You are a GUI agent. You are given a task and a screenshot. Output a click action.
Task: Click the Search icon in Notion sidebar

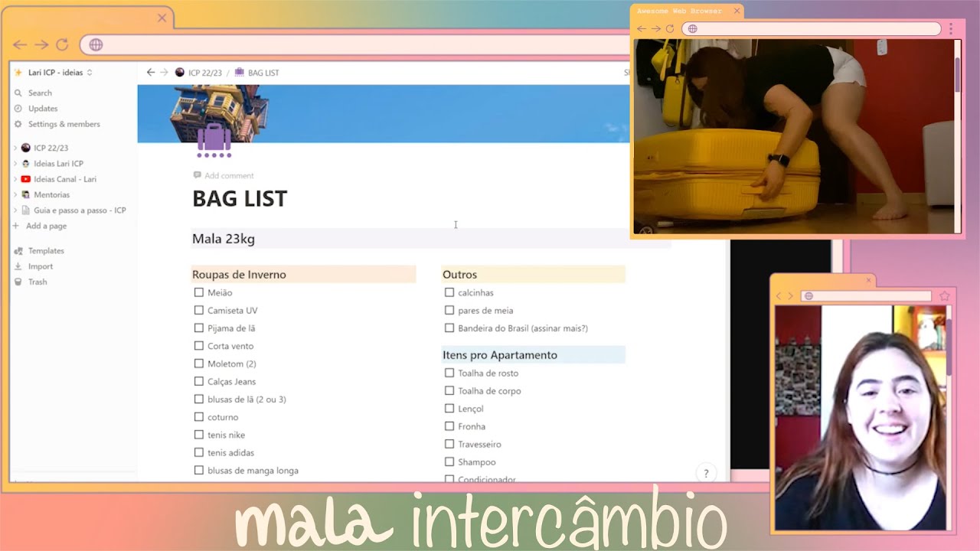(18, 93)
